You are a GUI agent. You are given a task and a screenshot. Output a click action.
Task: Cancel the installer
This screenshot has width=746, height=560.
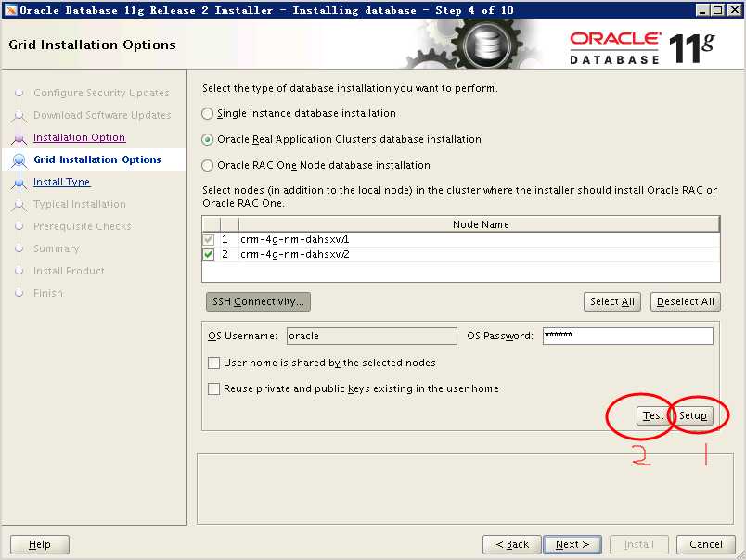[x=706, y=545]
